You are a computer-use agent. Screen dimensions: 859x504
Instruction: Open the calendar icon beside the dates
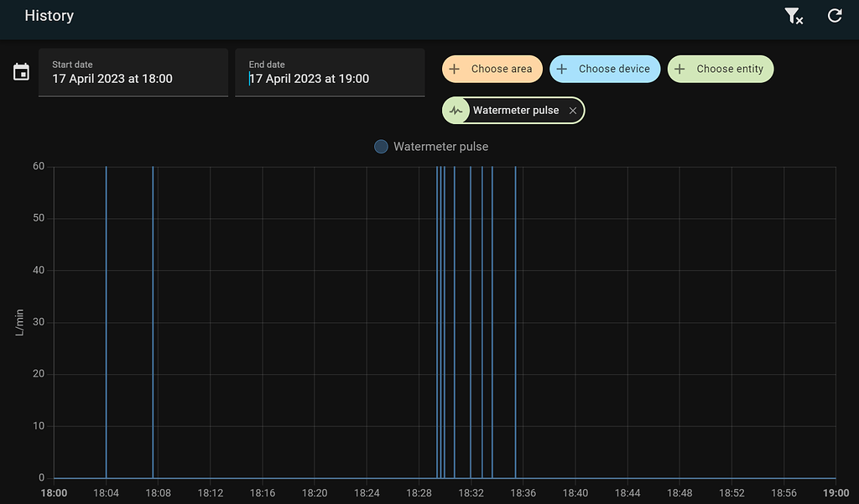[x=20, y=72]
